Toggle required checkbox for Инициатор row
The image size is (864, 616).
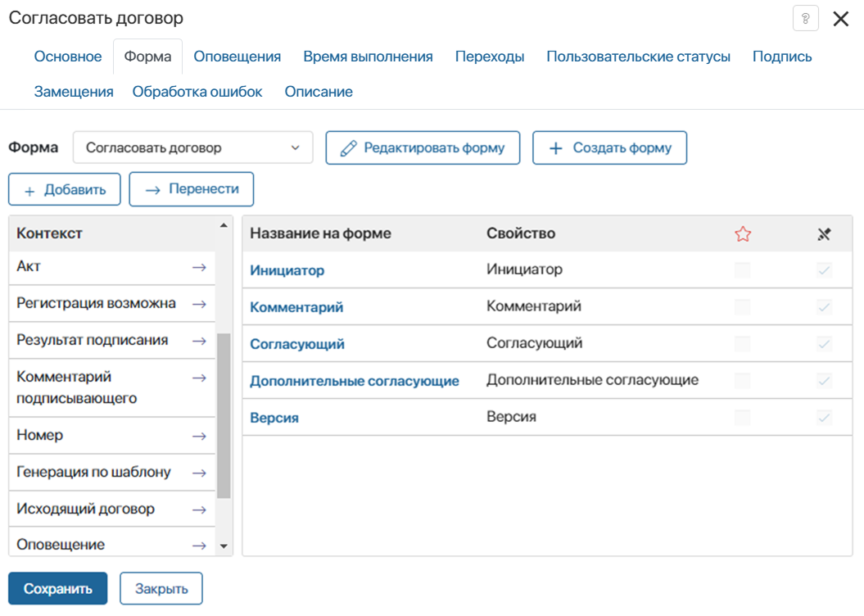743,270
